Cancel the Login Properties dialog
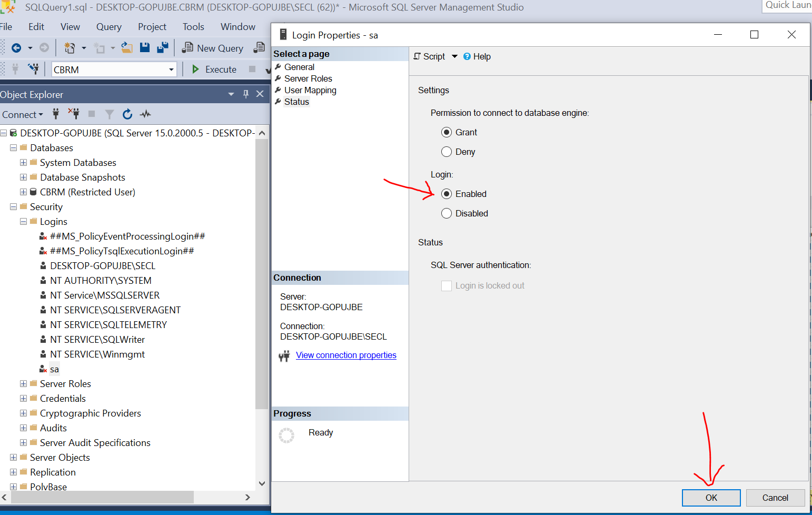The width and height of the screenshot is (812, 515). (775, 498)
